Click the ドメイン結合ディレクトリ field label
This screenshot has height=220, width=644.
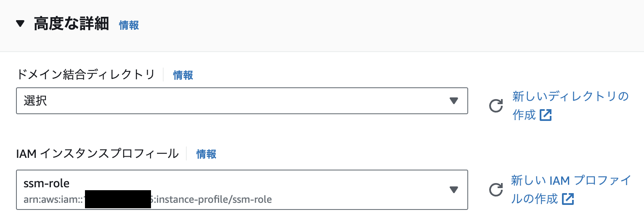pos(86,75)
